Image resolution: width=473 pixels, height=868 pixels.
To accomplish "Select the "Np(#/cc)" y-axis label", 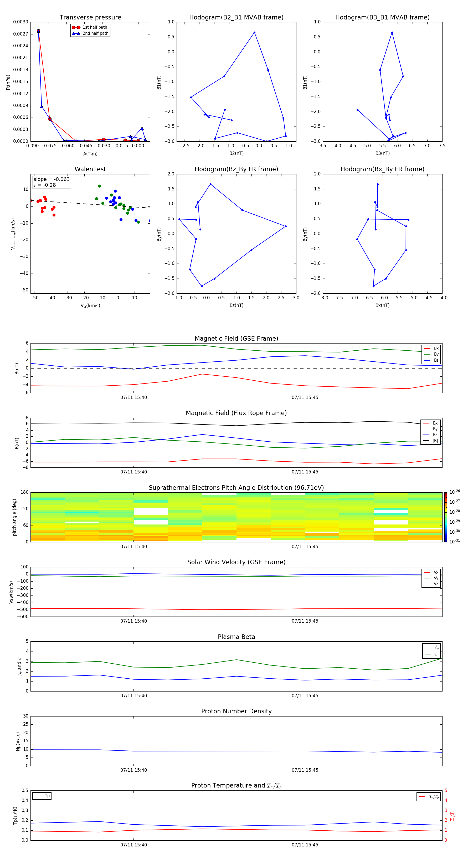I will click(x=18, y=741).
